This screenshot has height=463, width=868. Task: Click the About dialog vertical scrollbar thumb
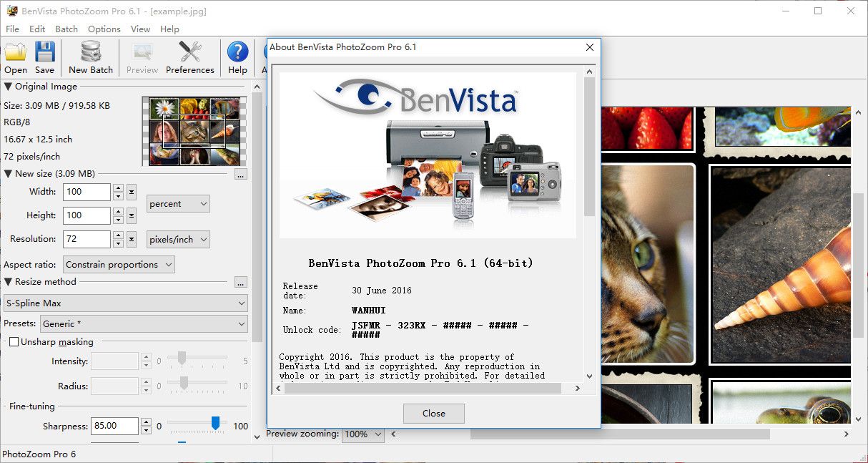pyautogui.click(x=589, y=146)
